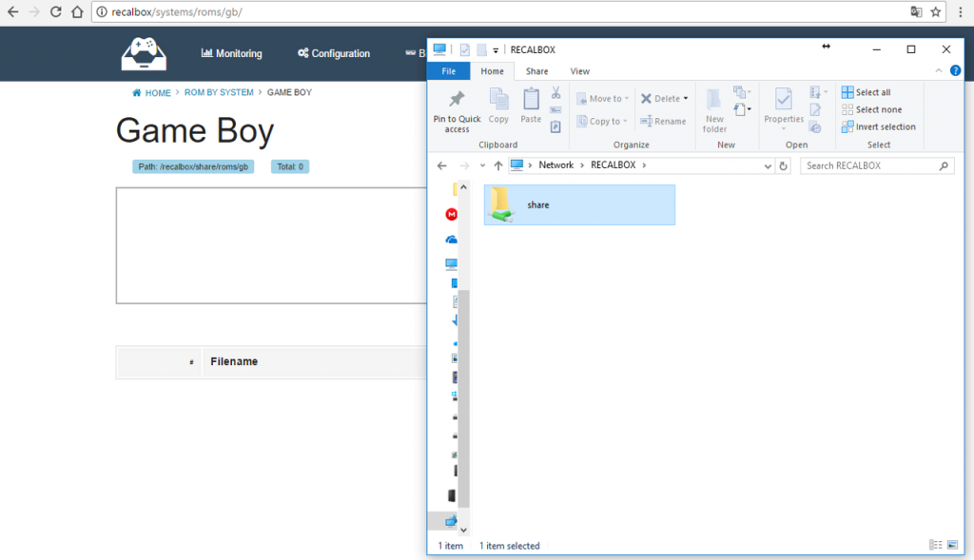Collapse the ribbon with the chevron
The height and width of the screenshot is (560, 974).
(939, 71)
